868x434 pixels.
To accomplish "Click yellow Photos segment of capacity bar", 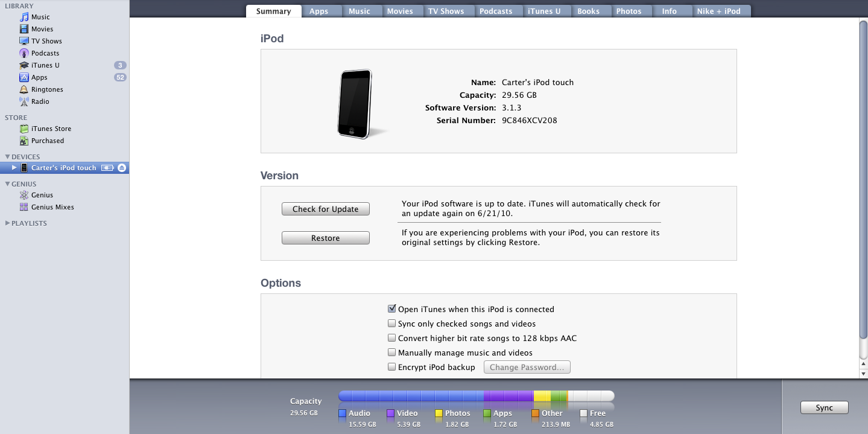I will [x=542, y=396].
